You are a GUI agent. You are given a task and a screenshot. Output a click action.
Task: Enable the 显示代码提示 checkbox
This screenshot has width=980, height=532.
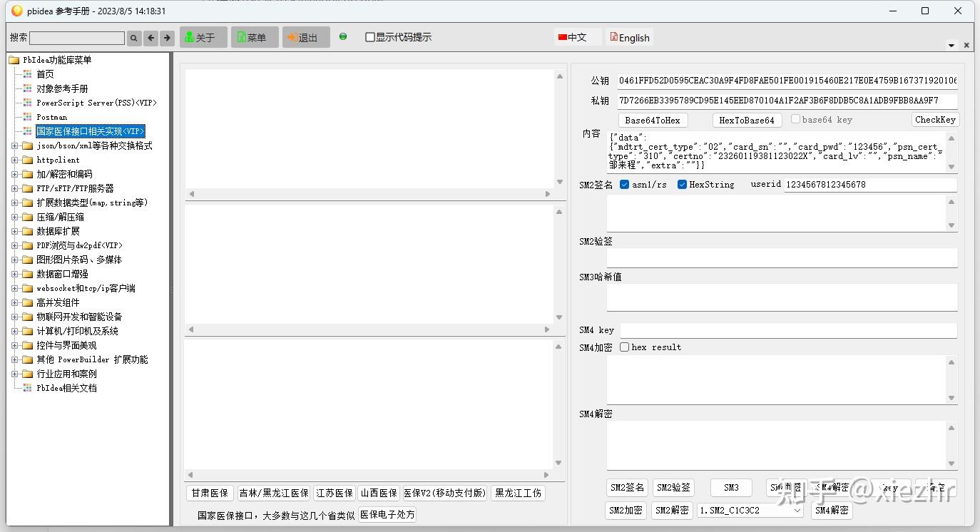369,37
